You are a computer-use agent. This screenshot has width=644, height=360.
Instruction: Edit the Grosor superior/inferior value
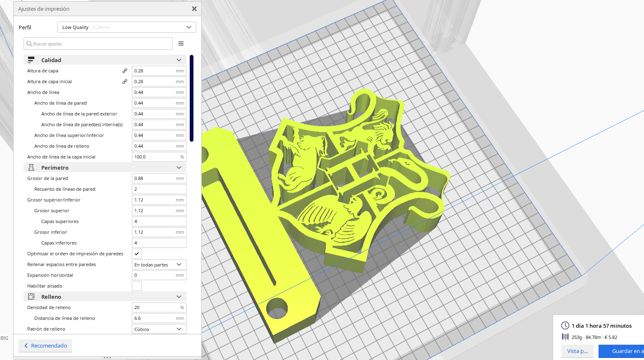[x=159, y=200]
